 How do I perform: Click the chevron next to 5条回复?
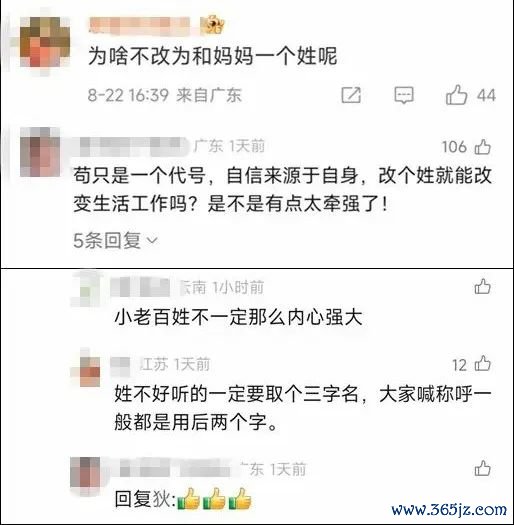(x=152, y=240)
